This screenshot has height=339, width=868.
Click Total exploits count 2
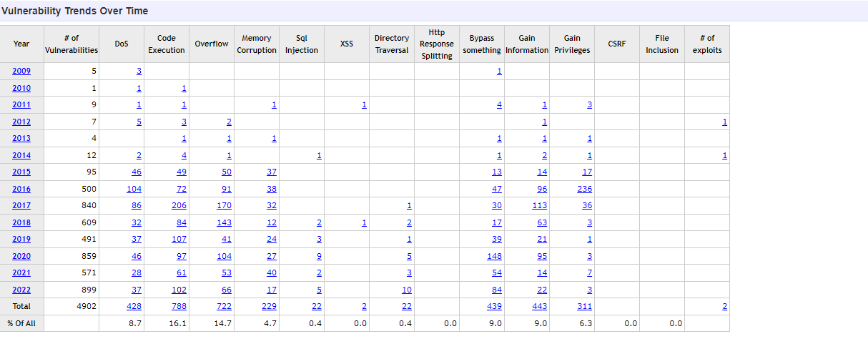[x=725, y=306]
